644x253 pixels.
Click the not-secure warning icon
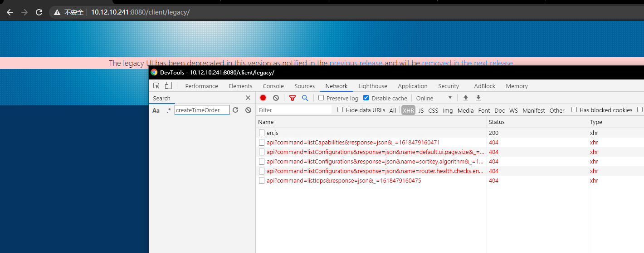(x=57, y=12)
